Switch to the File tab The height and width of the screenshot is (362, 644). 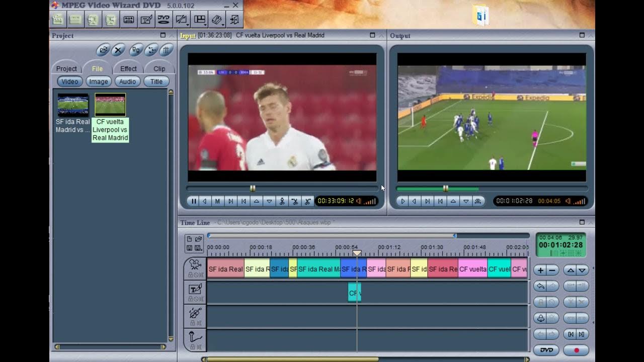click(x=97, y=68)
